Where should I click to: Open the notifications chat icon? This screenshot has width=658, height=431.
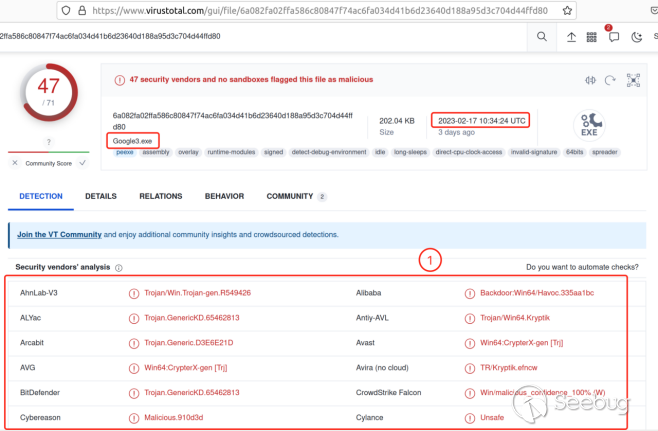614,37
